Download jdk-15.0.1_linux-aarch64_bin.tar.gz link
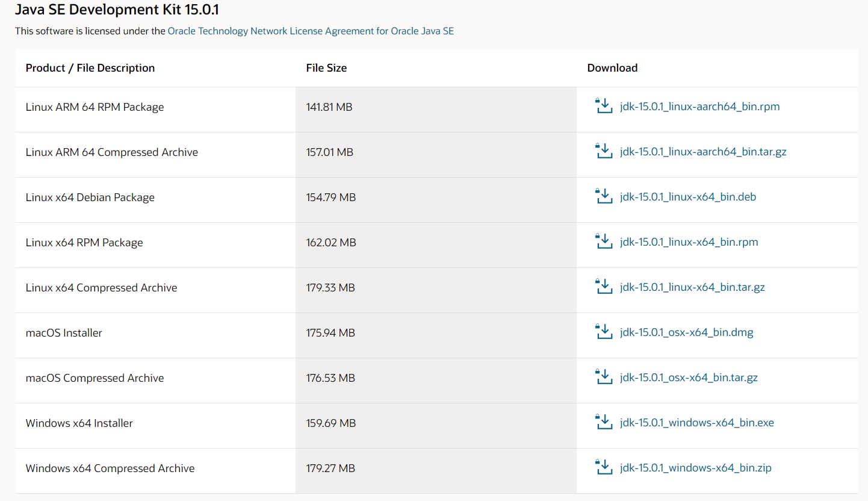 click(703, 152)
